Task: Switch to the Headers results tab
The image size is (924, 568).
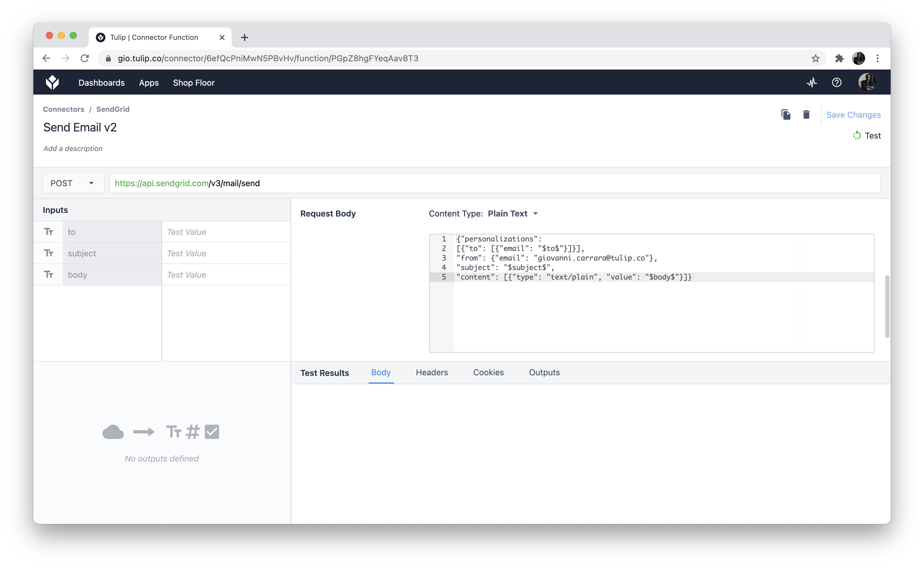Action: 432,372
